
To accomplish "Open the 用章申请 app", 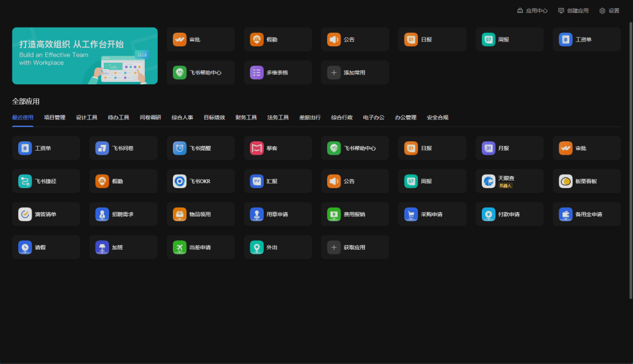I will [278, 215].
